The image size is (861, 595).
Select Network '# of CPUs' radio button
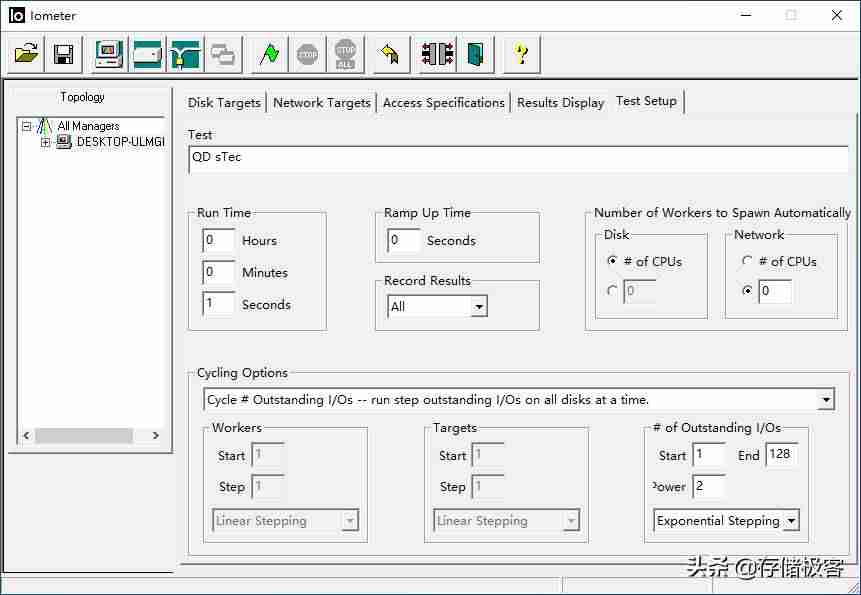click(x=747, y=261)
